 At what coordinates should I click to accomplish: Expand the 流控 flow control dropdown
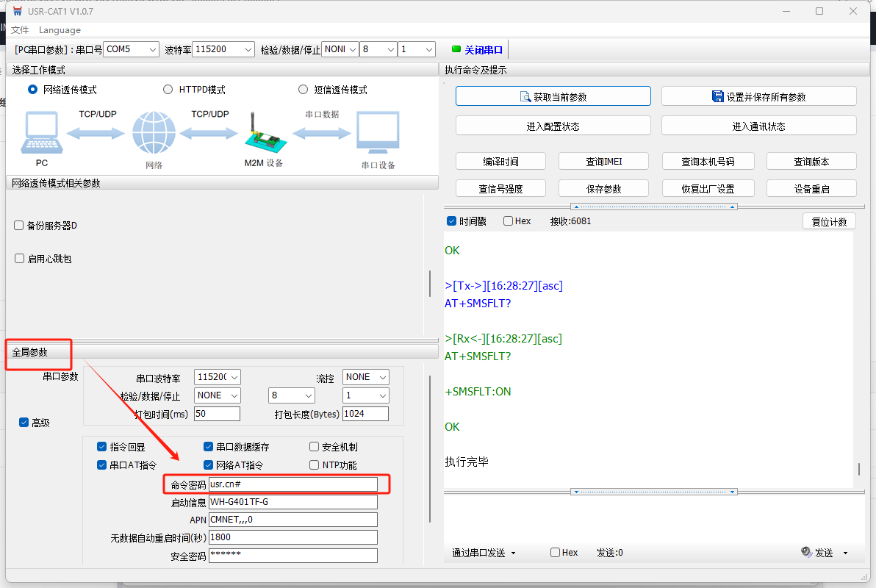(365, 377)
